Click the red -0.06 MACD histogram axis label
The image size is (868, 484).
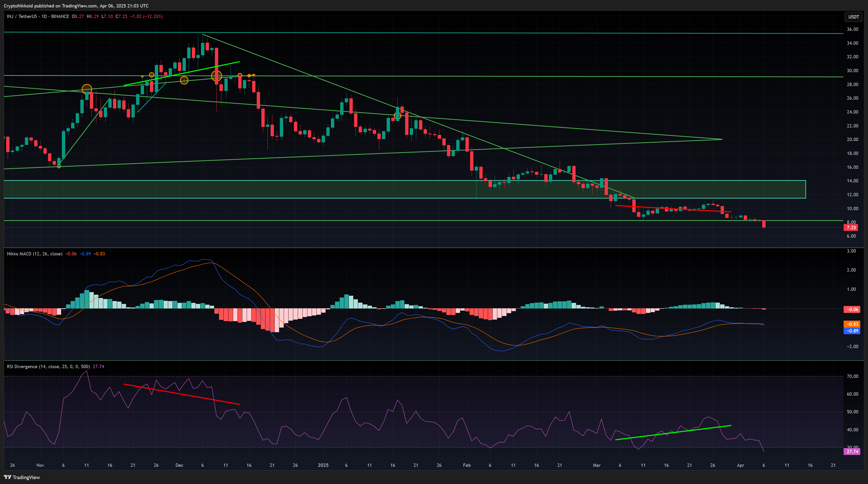[852, 309]
